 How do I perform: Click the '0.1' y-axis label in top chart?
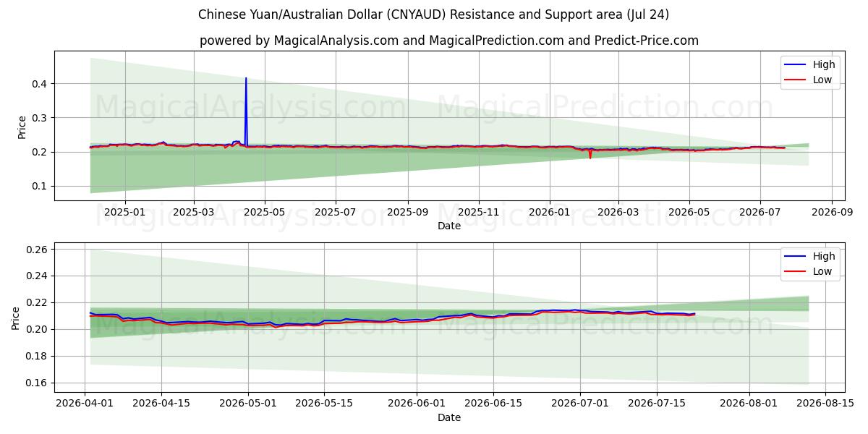tap(41, 186)
